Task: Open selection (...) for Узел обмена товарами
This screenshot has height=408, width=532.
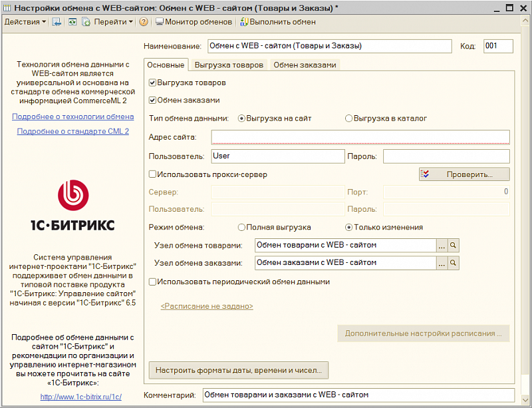Action: [x=442, y=246]
